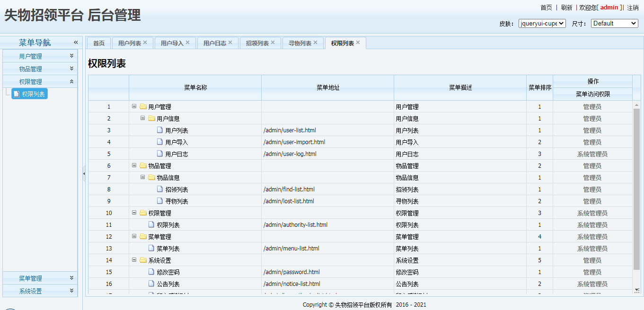The image size is (644, 310).
Task: Expand 物品管理 accordion in sidebar
Action: pos(40,69)
